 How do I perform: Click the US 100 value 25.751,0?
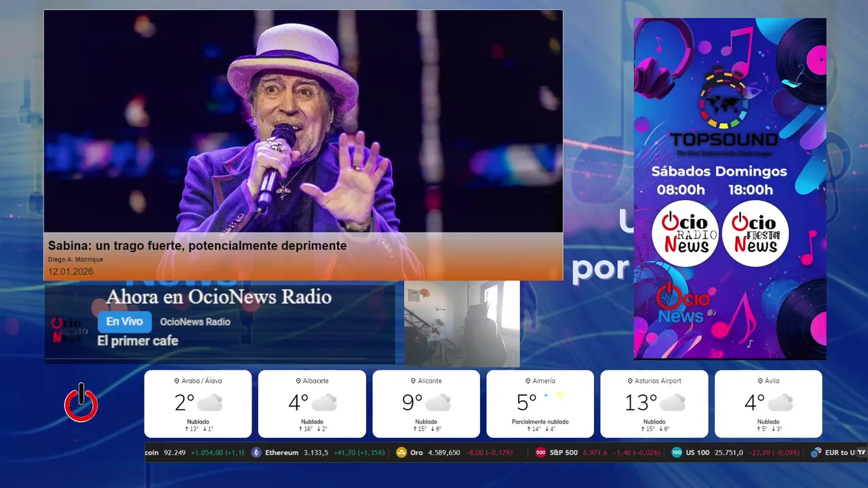tap(728, 453)
